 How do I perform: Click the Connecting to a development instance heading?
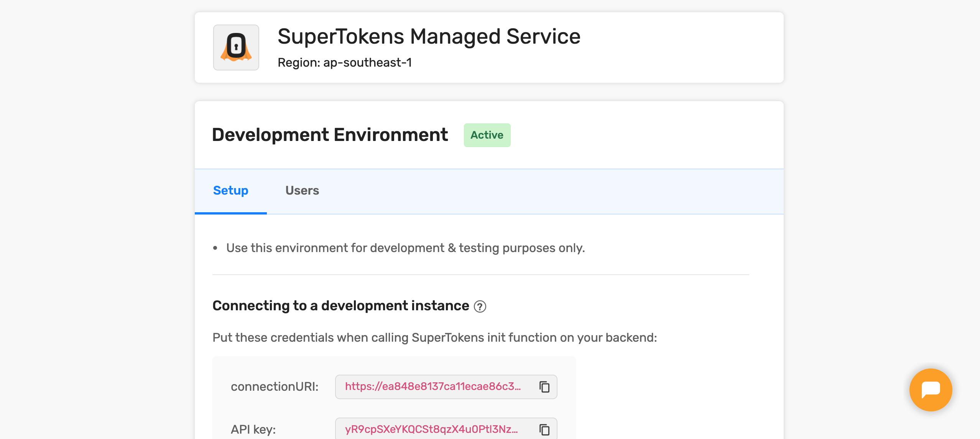[x=340, y=306]
